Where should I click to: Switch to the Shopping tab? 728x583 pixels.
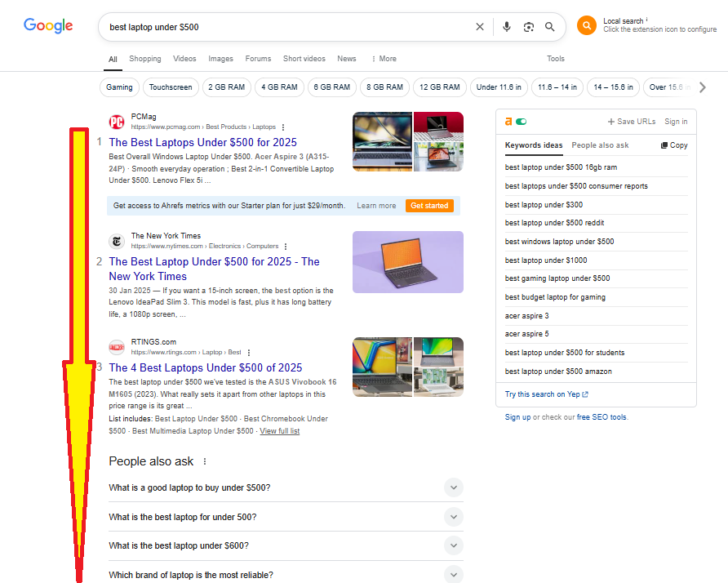click(144, 59)
